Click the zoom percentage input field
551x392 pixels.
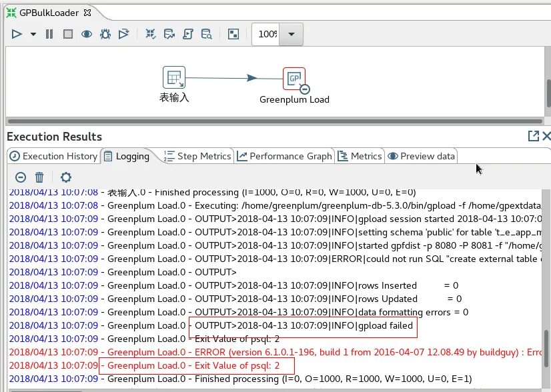coord(266,34)
